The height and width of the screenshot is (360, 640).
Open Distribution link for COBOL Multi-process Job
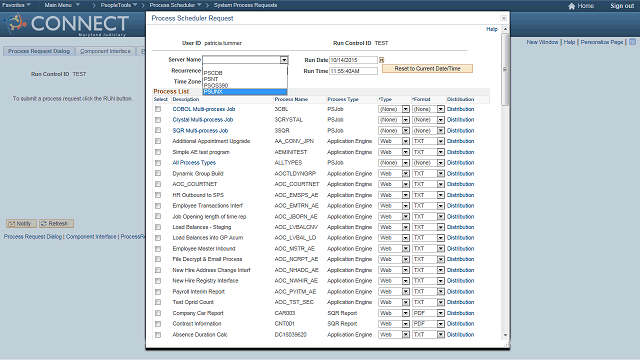[x=460, y=109]
